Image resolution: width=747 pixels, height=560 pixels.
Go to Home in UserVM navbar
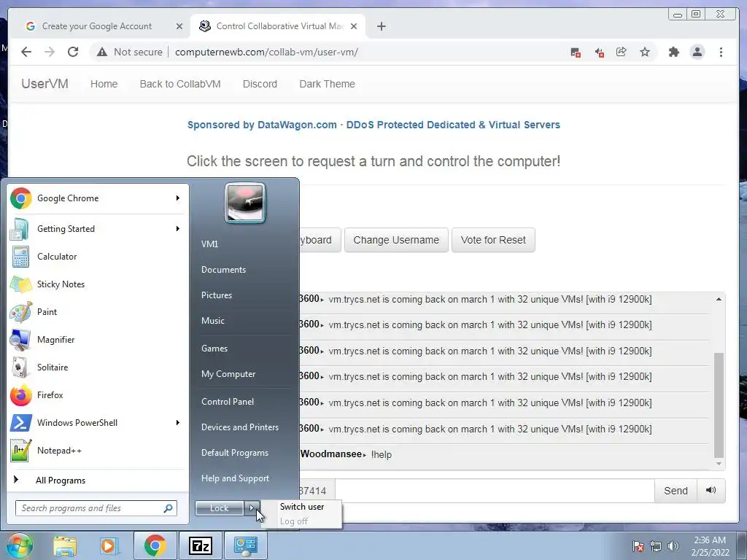pyautogui.click(x=104, y=84)
